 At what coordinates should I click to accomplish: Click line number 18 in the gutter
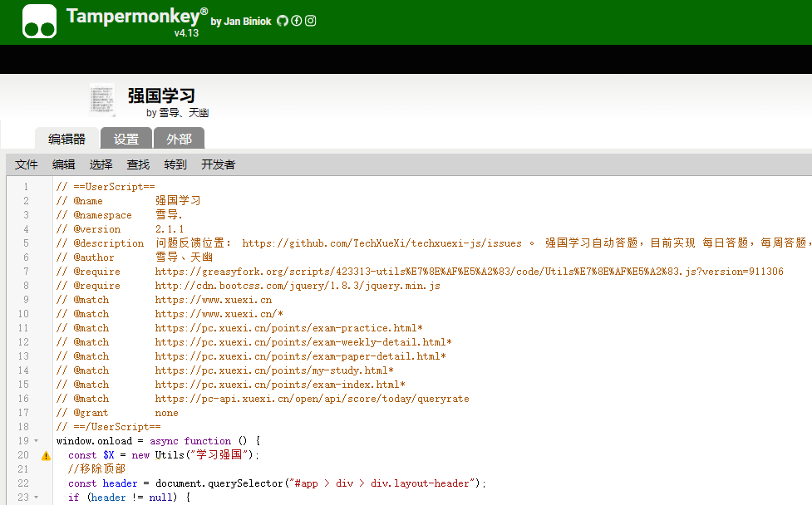point(23,427)
